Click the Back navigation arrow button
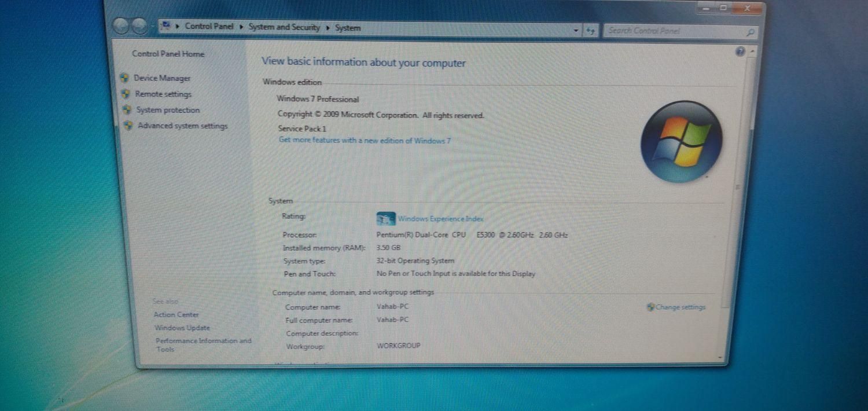Viewport: 868px width, 411px height. point(120,26)
